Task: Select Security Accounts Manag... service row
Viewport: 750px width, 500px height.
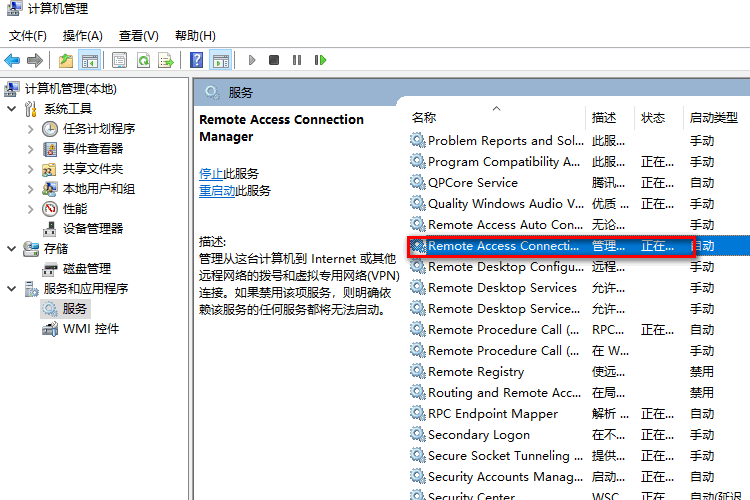Action: click(579, 477)
